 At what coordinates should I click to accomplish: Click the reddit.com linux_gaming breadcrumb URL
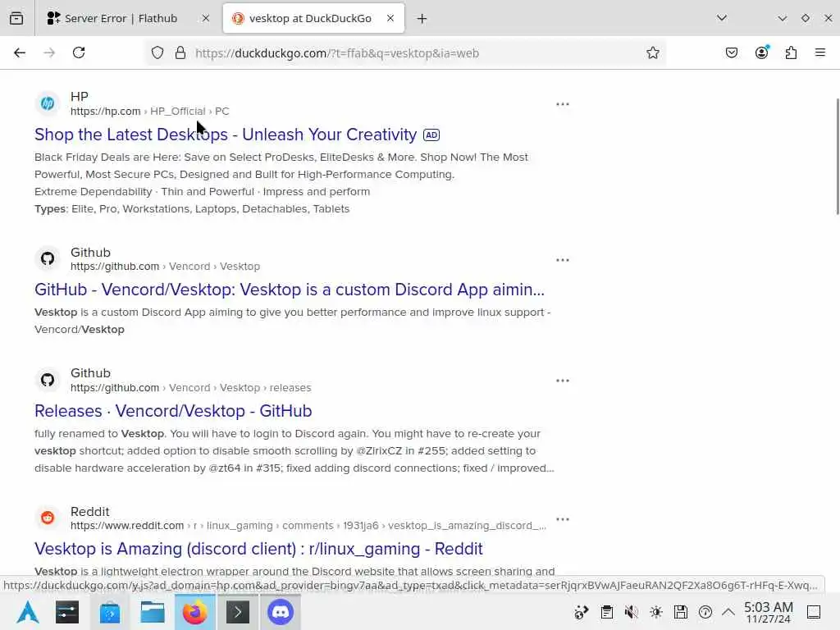(x=308, y=526)
